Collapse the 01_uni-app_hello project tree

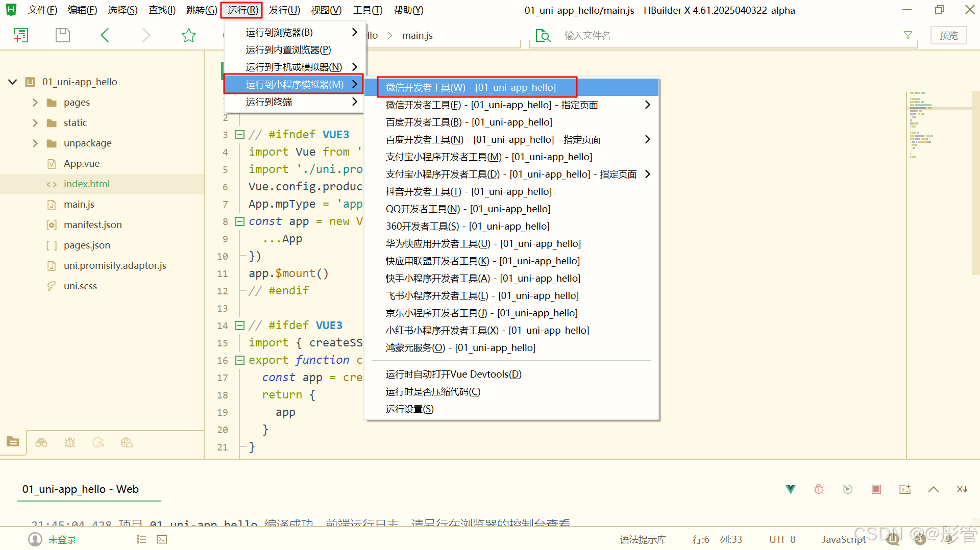pos(13,82)
